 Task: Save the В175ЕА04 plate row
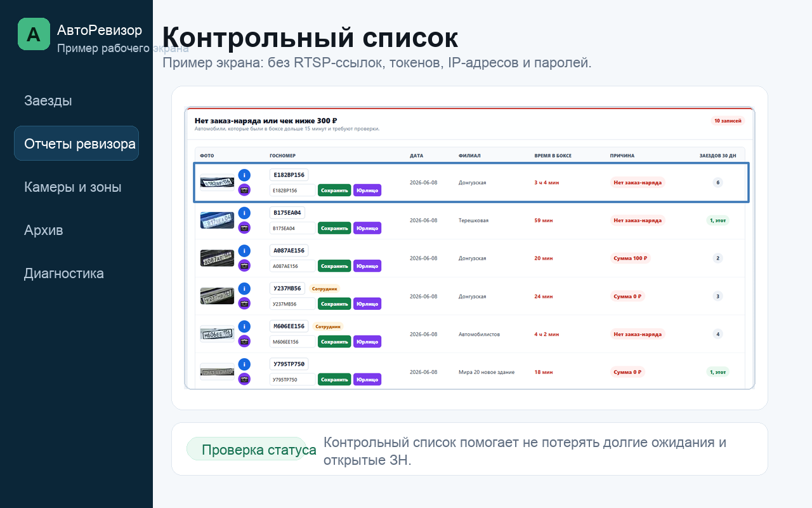(x=334, y=228)
